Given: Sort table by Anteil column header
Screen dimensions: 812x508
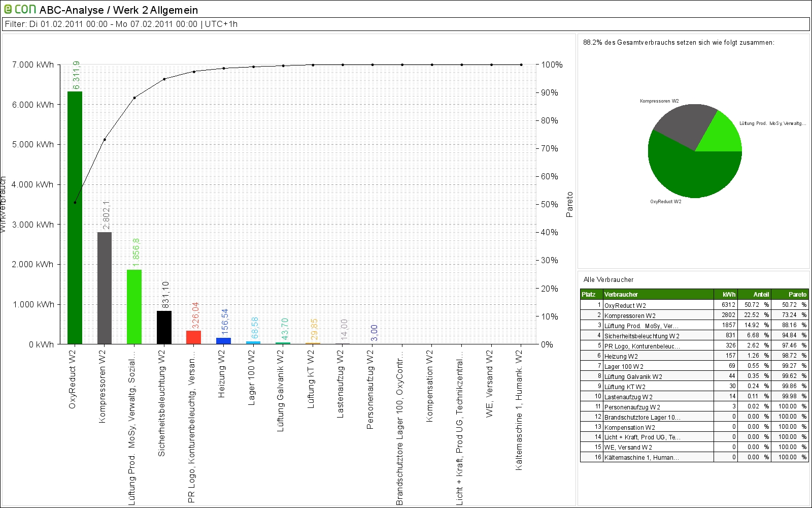Looking at the screenshot, I should coord(754,294).
